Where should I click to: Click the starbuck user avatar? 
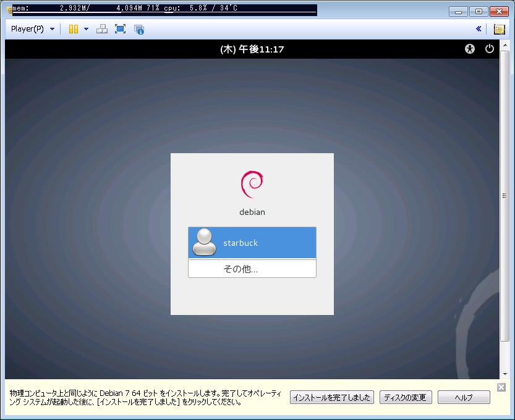(x=204, y=242)
